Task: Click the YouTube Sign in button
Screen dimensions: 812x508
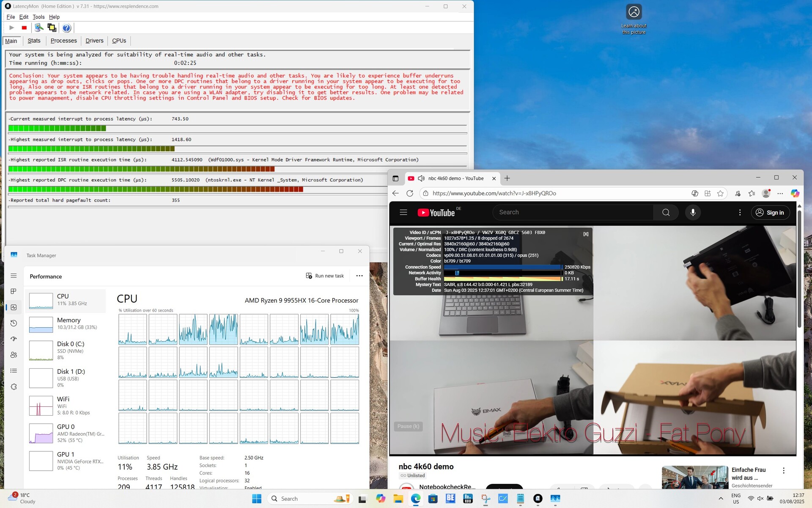Action: (770, 213)
